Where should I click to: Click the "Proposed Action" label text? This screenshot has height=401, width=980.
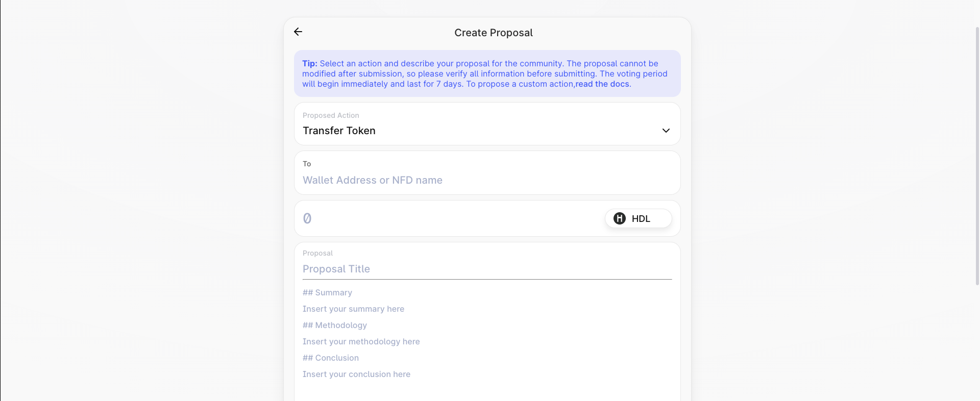pyautogui.click(x=331, y=115)
